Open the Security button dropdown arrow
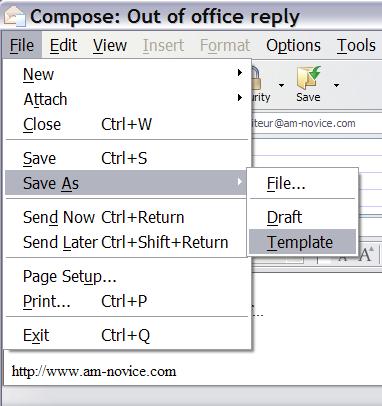This screenshot has height=406, width=382. coord(281,85)
